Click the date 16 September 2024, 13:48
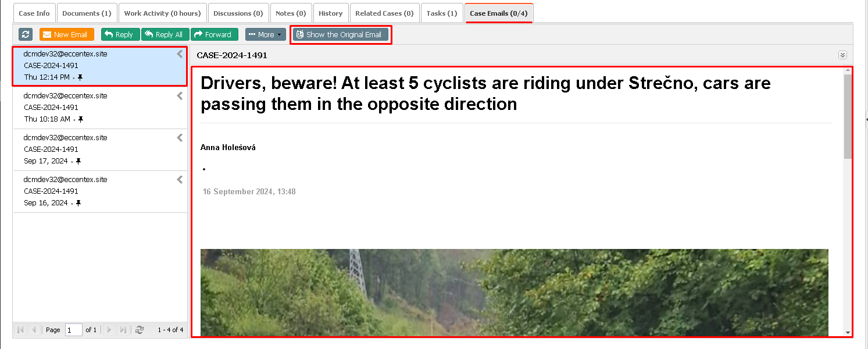The image size is (868, 349). tap(249, 191)
